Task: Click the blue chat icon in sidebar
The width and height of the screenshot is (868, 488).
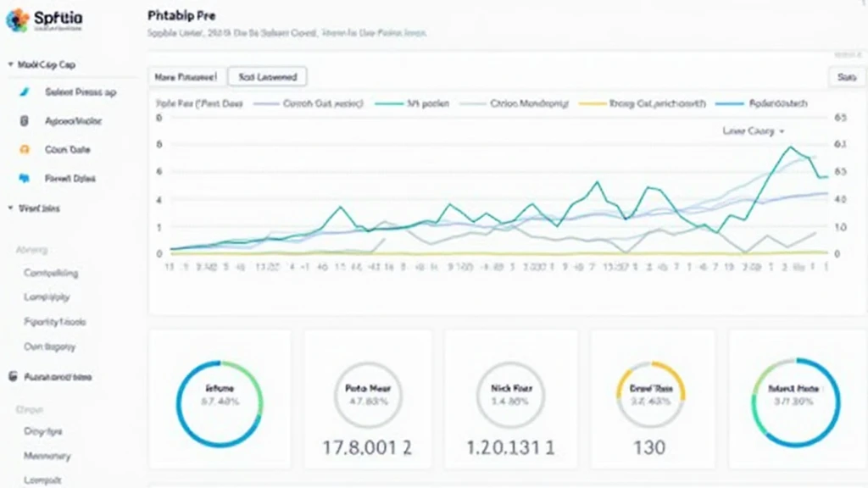Action: [24, 179]
